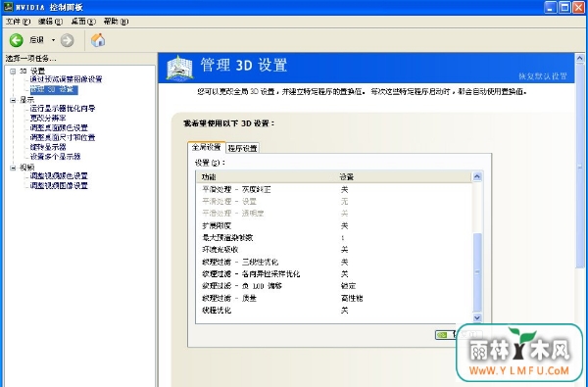Click the green Back arrow icon
The width and height of the screenshot is (588, 387).
(16, 40)
